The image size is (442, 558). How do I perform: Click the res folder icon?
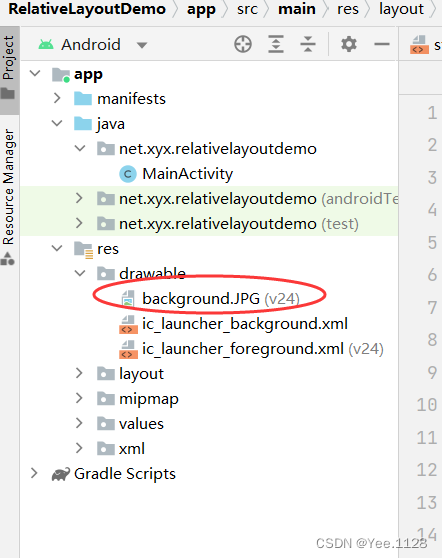point(84,249)
